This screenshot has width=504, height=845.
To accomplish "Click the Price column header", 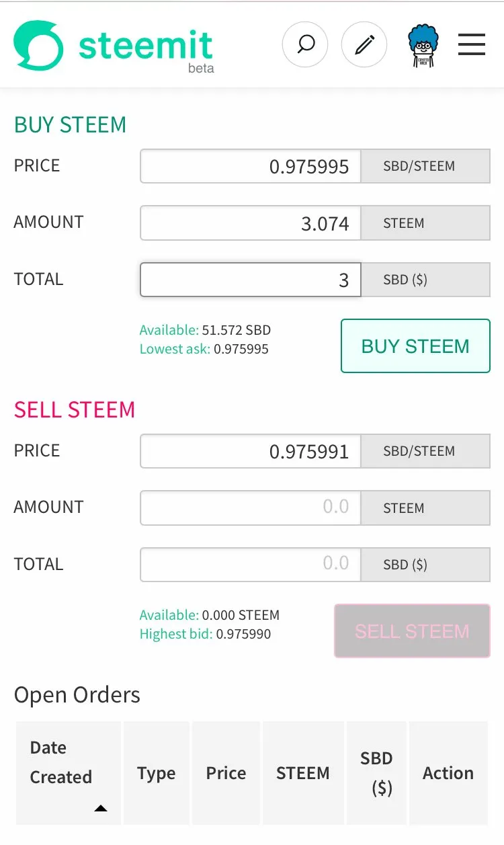I will 226,773.
